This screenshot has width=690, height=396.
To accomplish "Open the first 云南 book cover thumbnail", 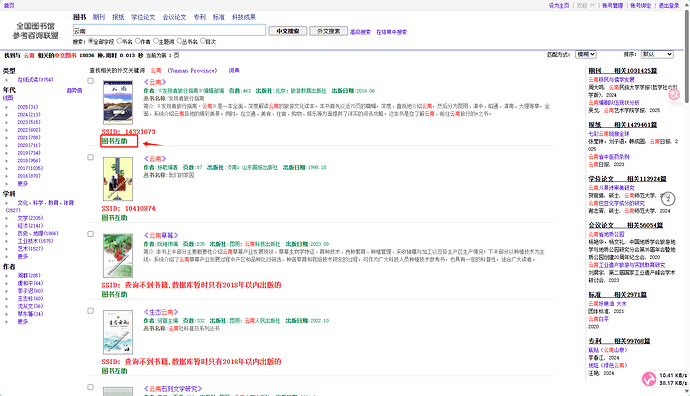I will coord(117,102).
